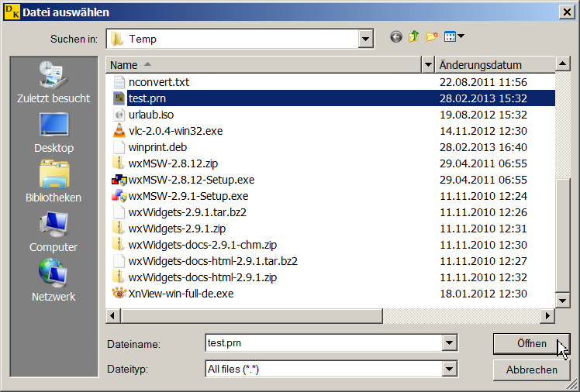This screenshot has width=580, height=392.
Task: Select the file vlc-2.0.4-win32.exe
Action: [175, 131]
